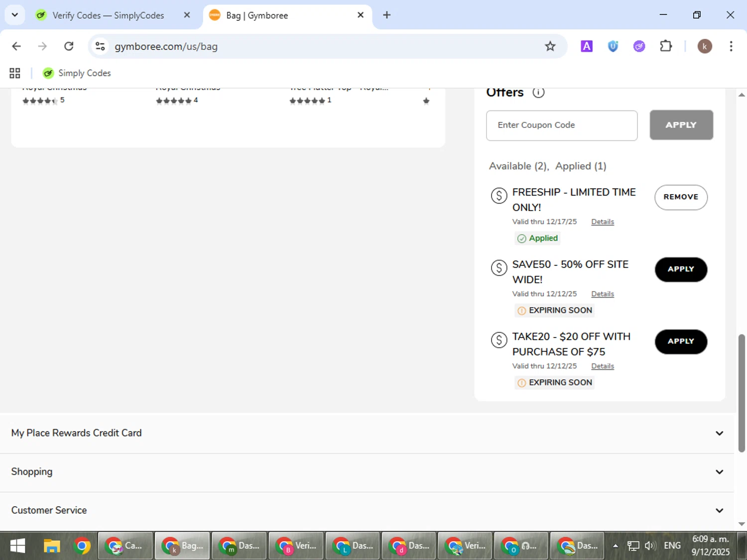Switch to Verify Codes — SimplyCodes tab

point(108,15)
